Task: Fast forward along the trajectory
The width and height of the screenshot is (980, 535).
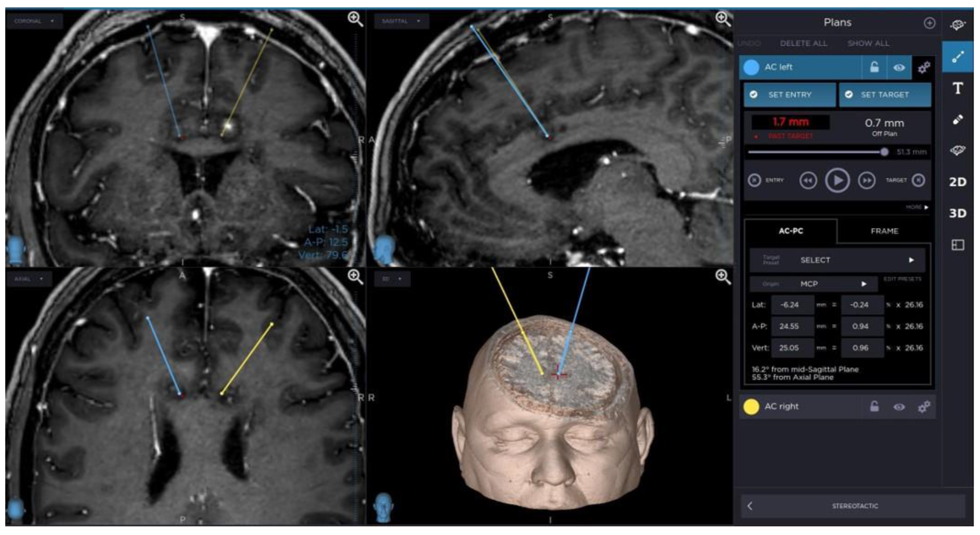Action: coord(867,180)
